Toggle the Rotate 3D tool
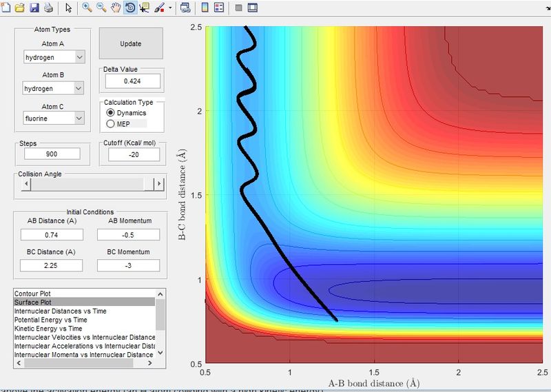Viewport: 551px width, 392px height. 130,8
